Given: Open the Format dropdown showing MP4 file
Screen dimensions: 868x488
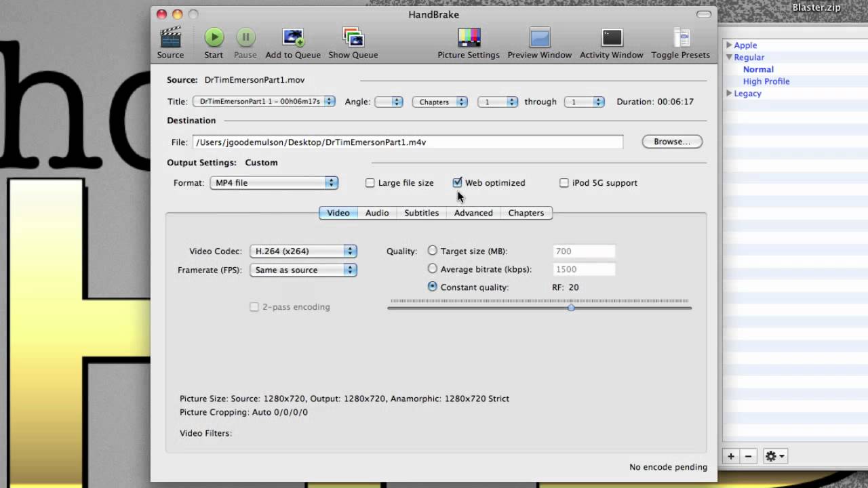Looking at the screenshot, I should coord(274,183).
